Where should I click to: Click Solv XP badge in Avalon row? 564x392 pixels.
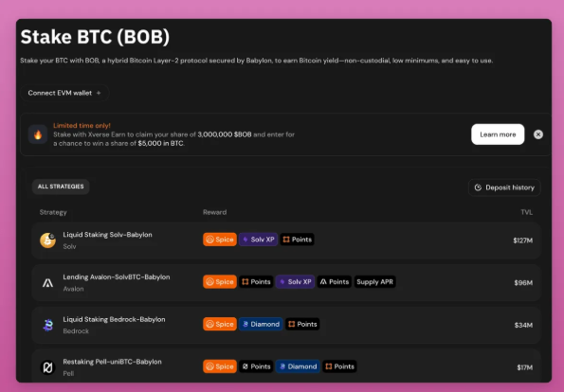click(x=296, y=282)
